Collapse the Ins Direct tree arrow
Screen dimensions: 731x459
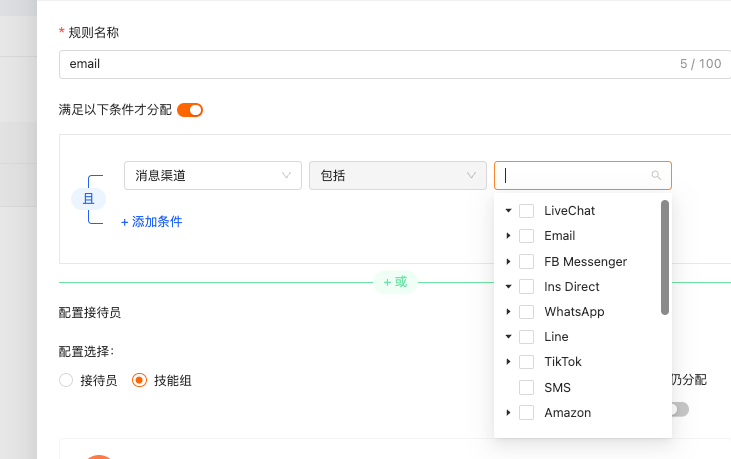[x=508, y=287]
